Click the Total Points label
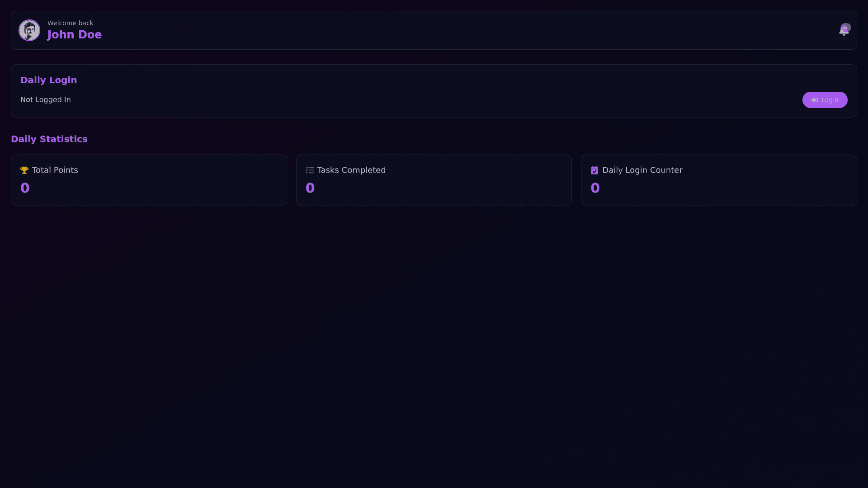Viewport: 868px width, 488px height. (55, 170)
